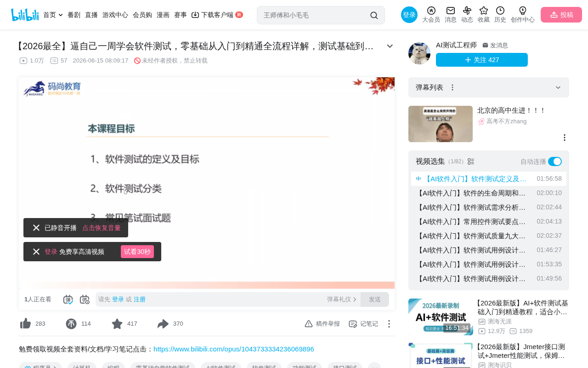588x368 pixels.
Task: Open options for 北京的高中生进 video
Action: coord(565,138)
